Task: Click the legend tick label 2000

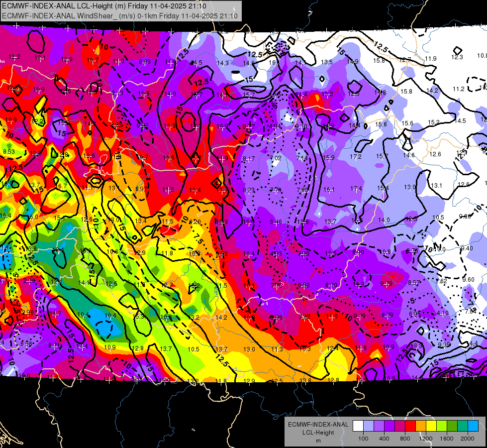Action: click(x=468, y=439)
